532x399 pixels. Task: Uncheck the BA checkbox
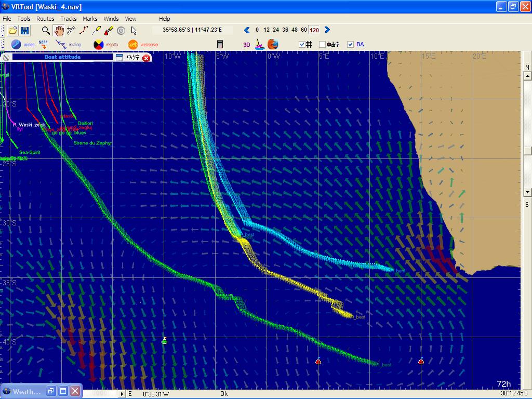click(350, 45)
